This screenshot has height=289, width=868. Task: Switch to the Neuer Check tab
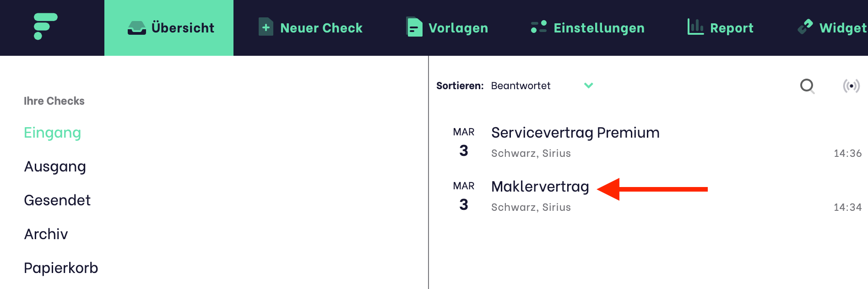click(321, 28)
